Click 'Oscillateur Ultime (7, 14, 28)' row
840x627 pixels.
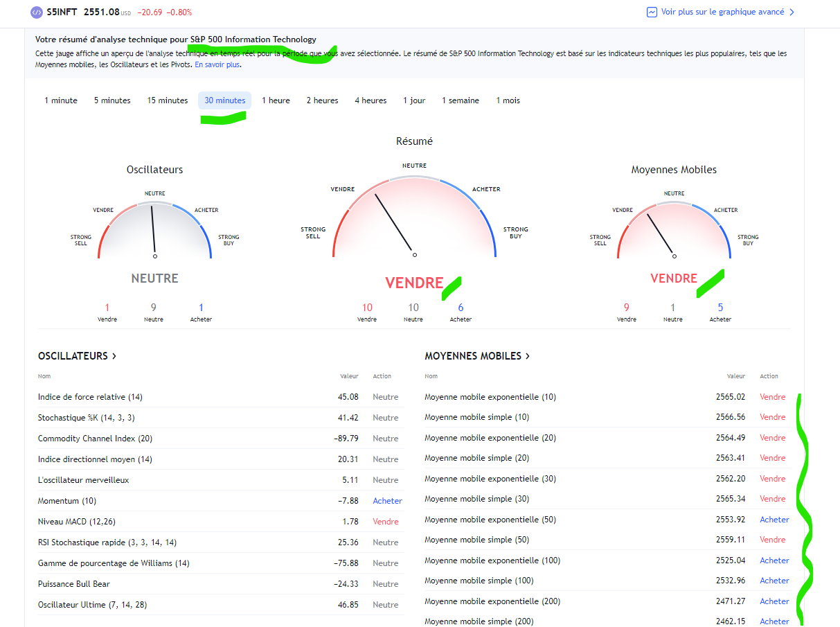221,605
